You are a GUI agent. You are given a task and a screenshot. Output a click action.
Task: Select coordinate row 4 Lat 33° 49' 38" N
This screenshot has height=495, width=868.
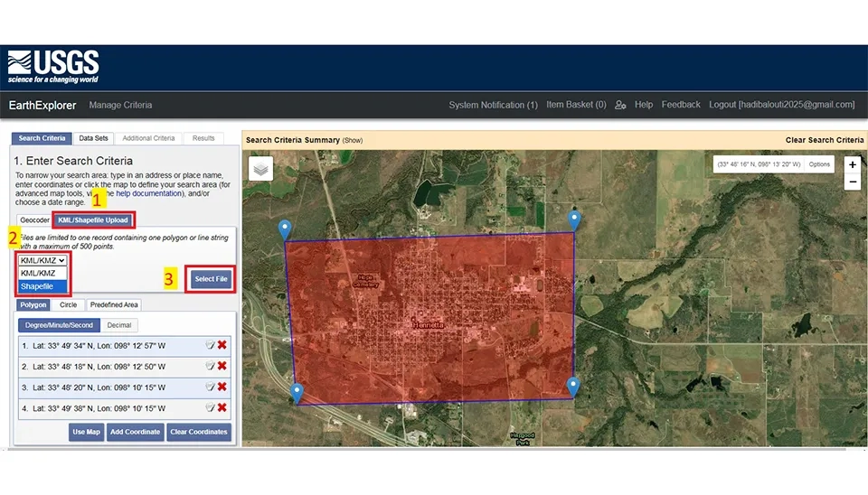(x=125, y=408)
